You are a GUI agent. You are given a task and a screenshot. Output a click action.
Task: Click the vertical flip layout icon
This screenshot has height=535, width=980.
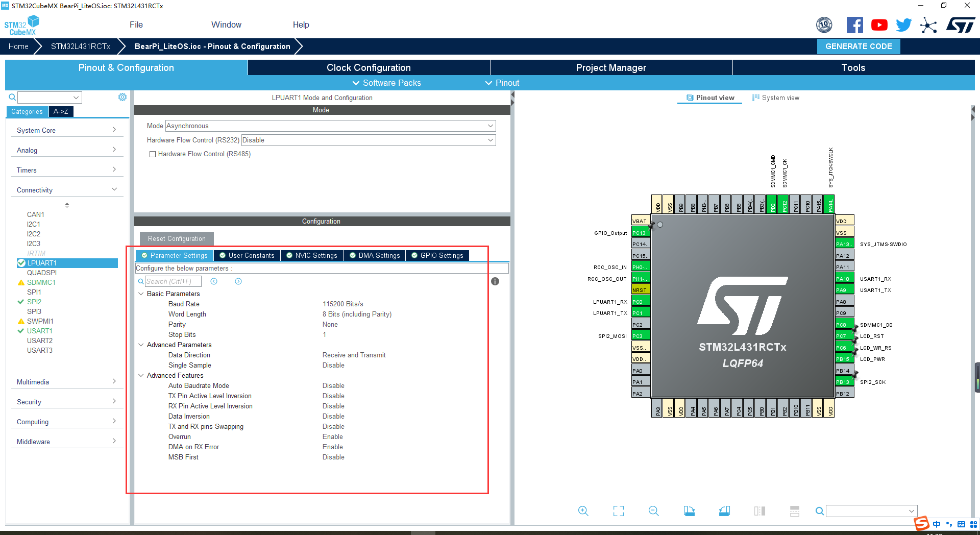click(x=759, y=511)
